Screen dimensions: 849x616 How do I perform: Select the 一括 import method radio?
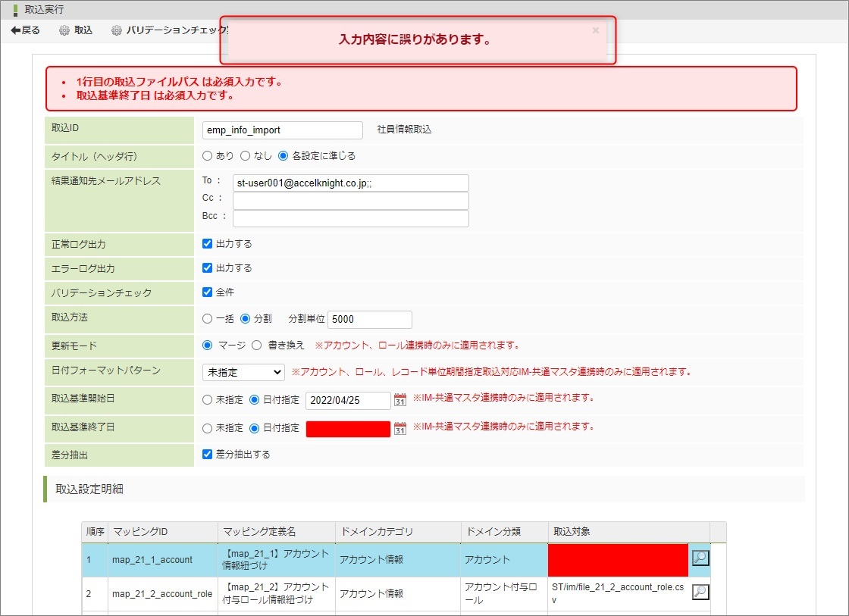click(208, 319)
